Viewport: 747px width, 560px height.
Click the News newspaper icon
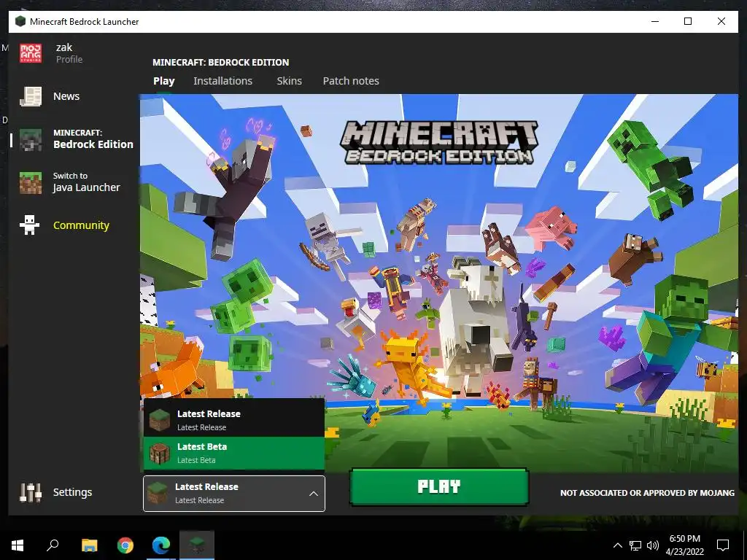pos(31,97)
